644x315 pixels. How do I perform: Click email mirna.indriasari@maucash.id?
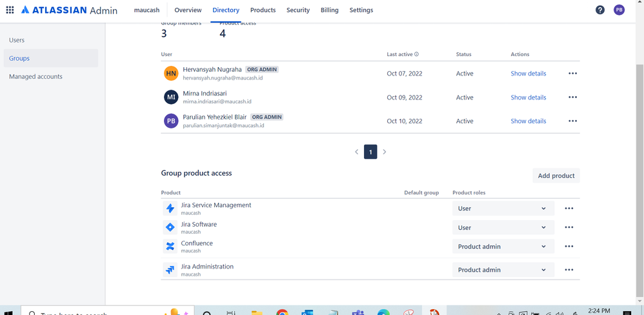(x=217, y=101)
